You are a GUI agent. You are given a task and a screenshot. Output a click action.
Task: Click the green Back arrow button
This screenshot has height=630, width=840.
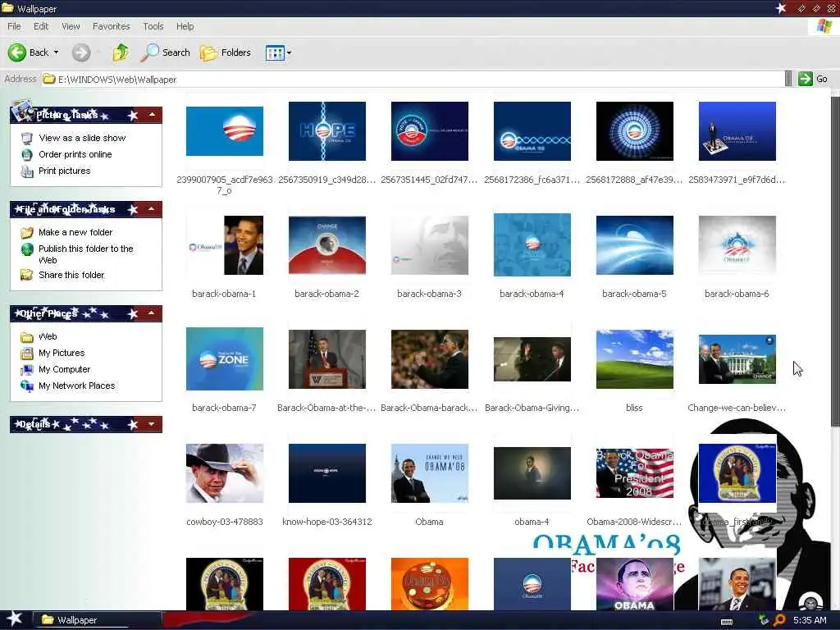point(17,52)
